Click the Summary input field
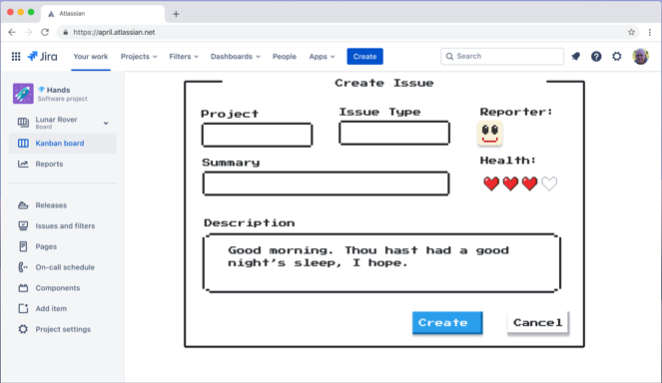 (x=326, y=183)
